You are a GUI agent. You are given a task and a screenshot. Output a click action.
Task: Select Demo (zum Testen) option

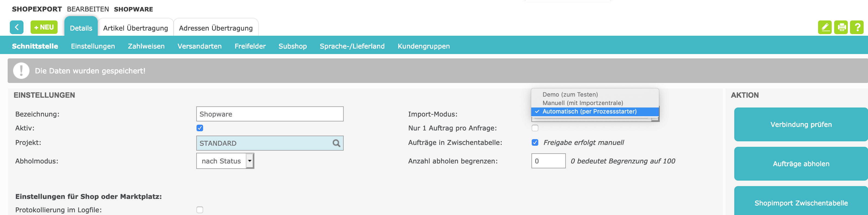point(570,95)
